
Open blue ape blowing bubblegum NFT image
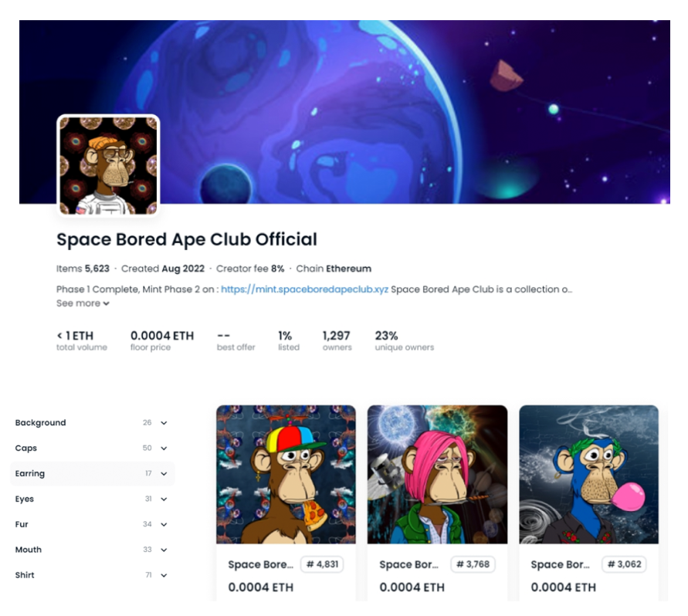pyautogui.click(x=588, y=474)
